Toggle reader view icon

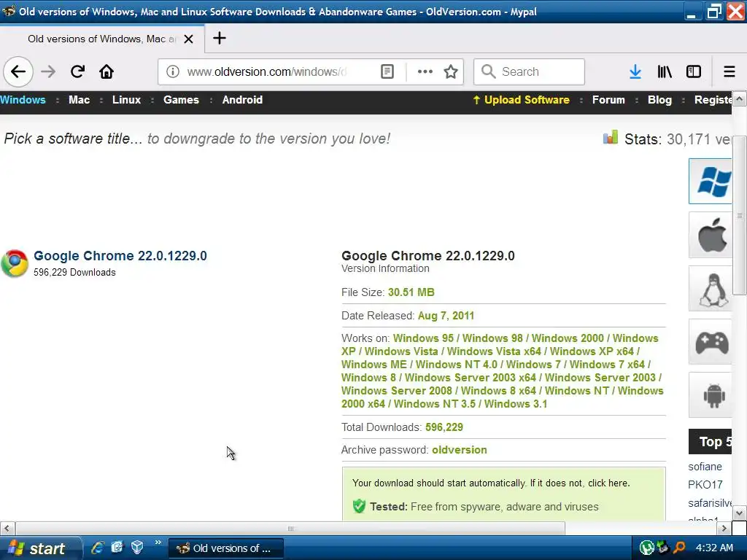click(387, 72)
